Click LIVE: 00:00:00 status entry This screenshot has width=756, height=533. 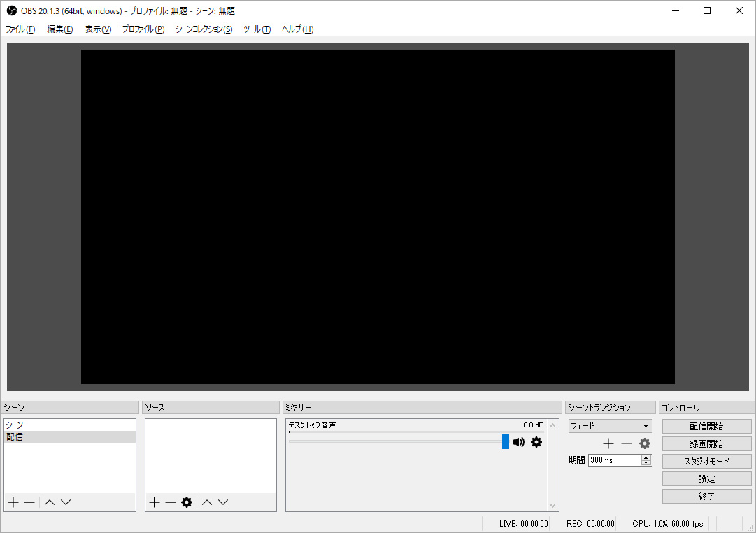point(524,523)
